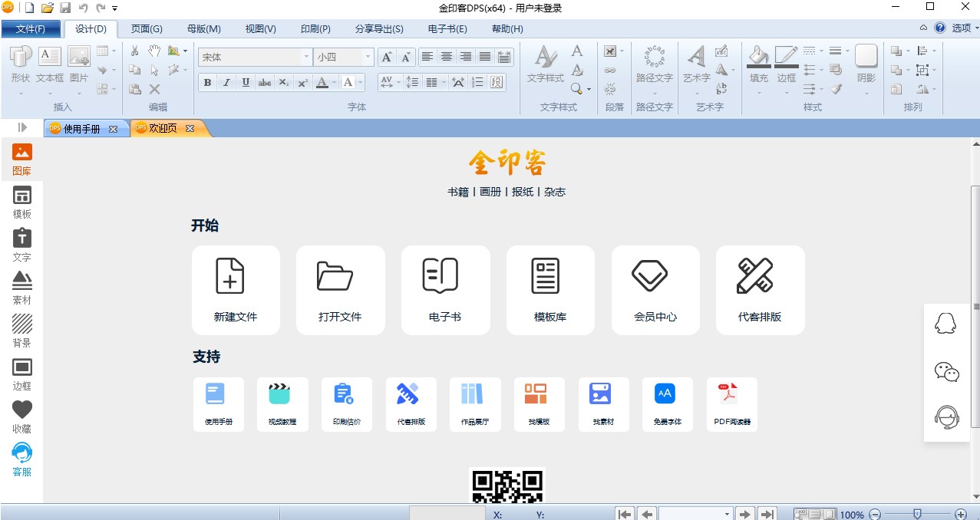The image size is (980, 520).
Task: Open the 模板库 template library tile
Action: 550,290
